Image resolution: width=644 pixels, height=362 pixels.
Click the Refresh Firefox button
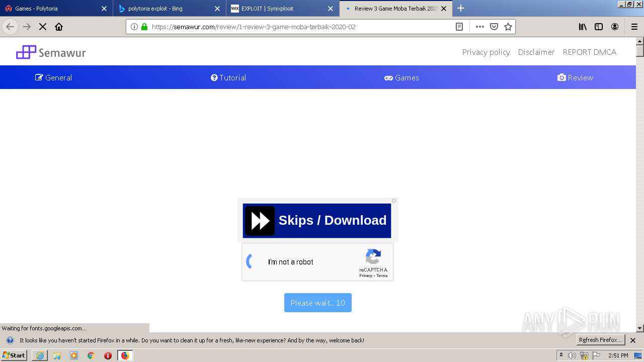pos(600,340)
